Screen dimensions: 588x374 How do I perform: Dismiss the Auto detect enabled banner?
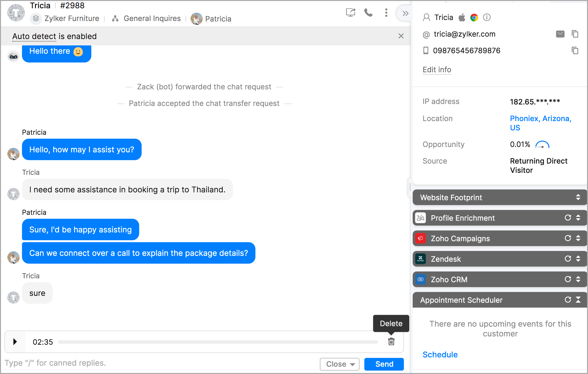click(x=401, y=36)
